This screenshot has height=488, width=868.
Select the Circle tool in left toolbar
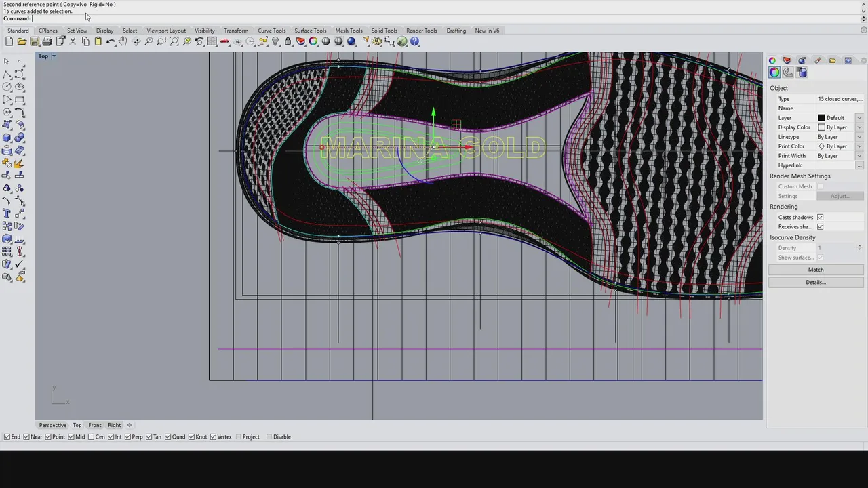pos(7,87)
